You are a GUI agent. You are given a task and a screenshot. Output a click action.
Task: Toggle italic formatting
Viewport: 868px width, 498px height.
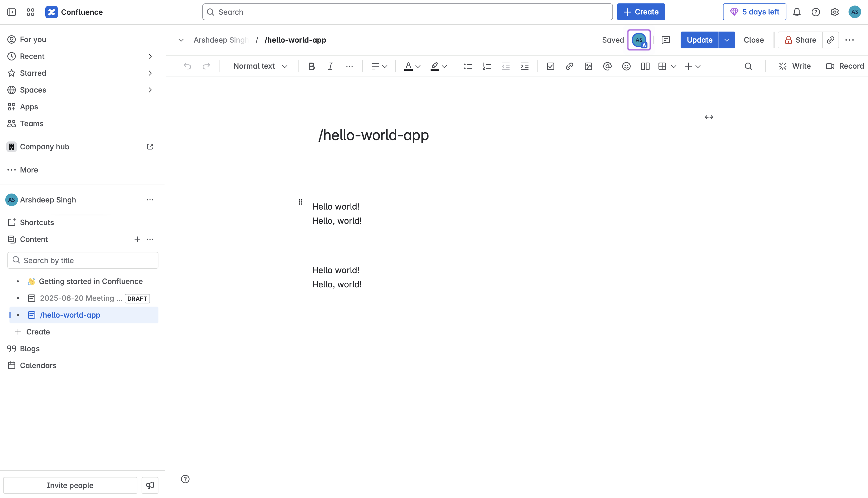[x=330, y=66]
